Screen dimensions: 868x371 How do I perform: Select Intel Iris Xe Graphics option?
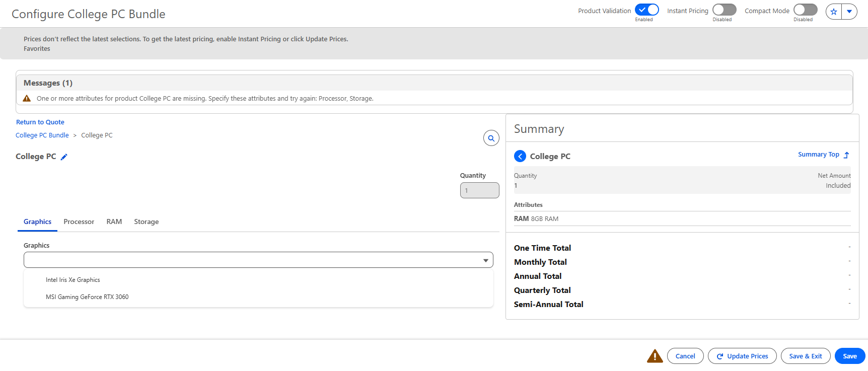click(73, 280)
